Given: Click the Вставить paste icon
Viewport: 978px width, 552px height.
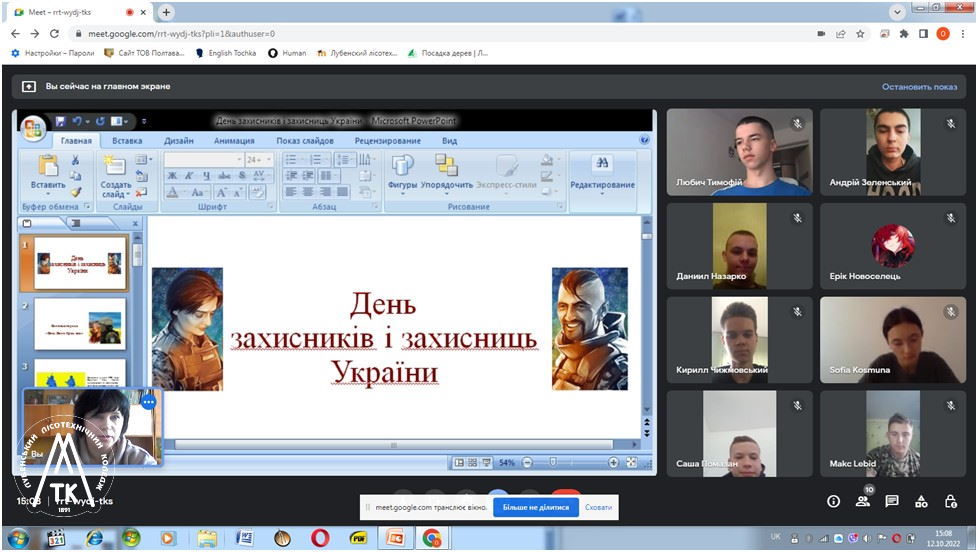Looking at the screenshot, I should point(48,166).
